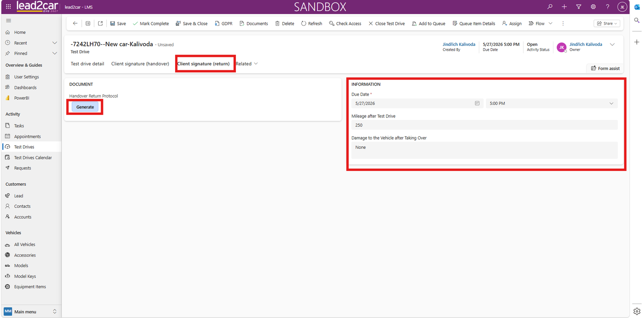Open Test Drives Calendar in sidebar

[33, 158]
